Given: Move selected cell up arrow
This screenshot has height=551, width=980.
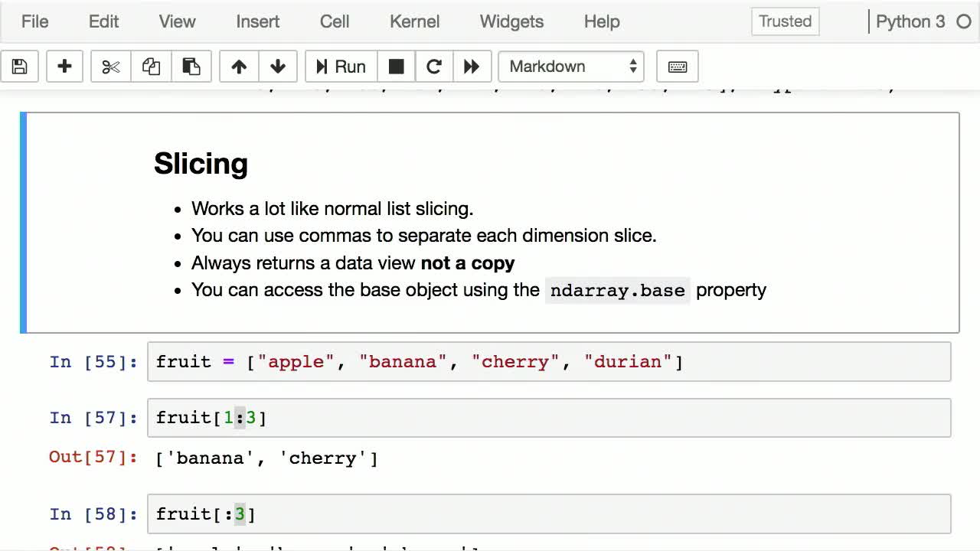Looking at the screenshot, I should coord(239,67).
